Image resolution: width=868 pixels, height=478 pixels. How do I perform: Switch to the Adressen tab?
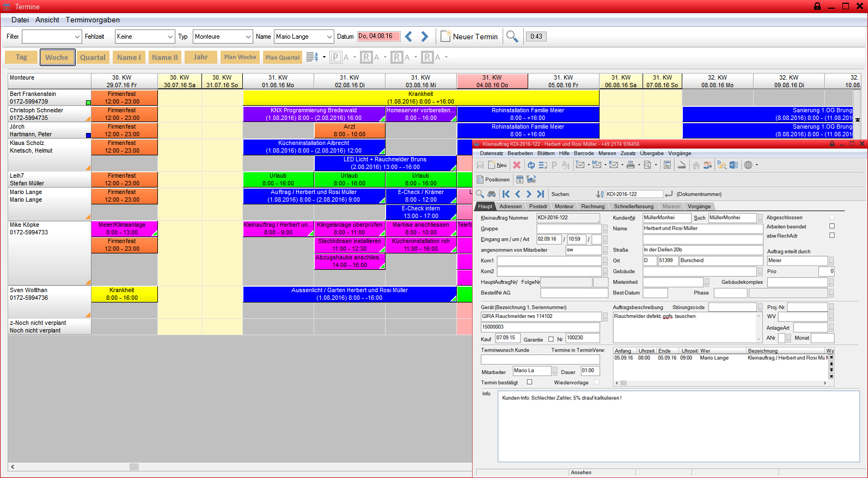(x=511, y=207)
